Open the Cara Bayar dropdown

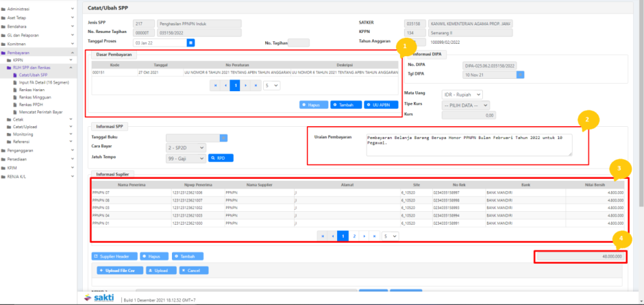pyautogui.click(x=186, y=148)
